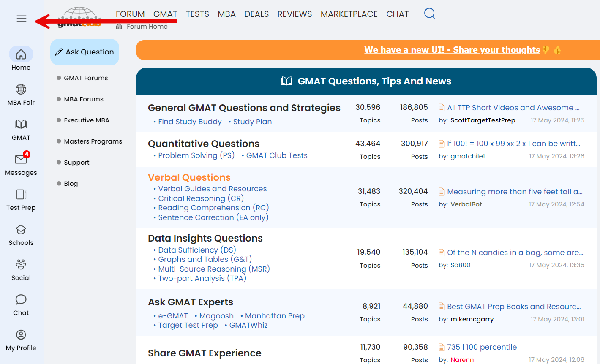Expand Masters Programs in side list
This screenshot has height=364, width=600.
93,141
